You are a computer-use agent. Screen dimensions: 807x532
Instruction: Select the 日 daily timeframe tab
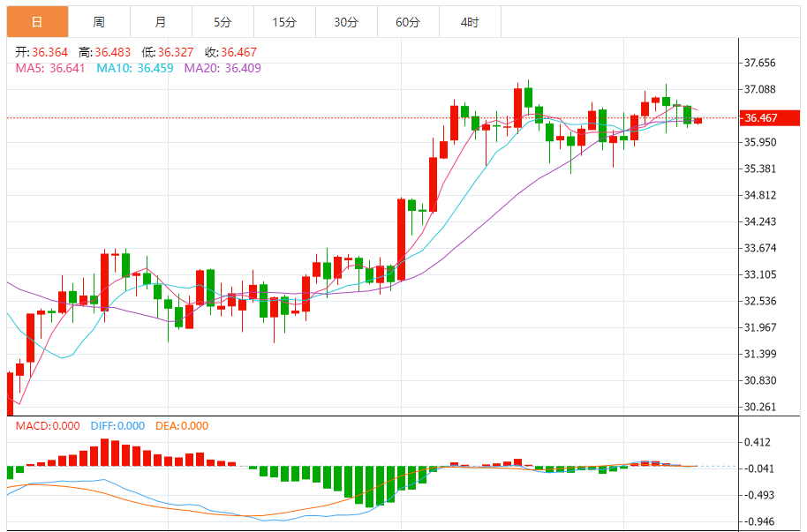click(x=38, y=22)
